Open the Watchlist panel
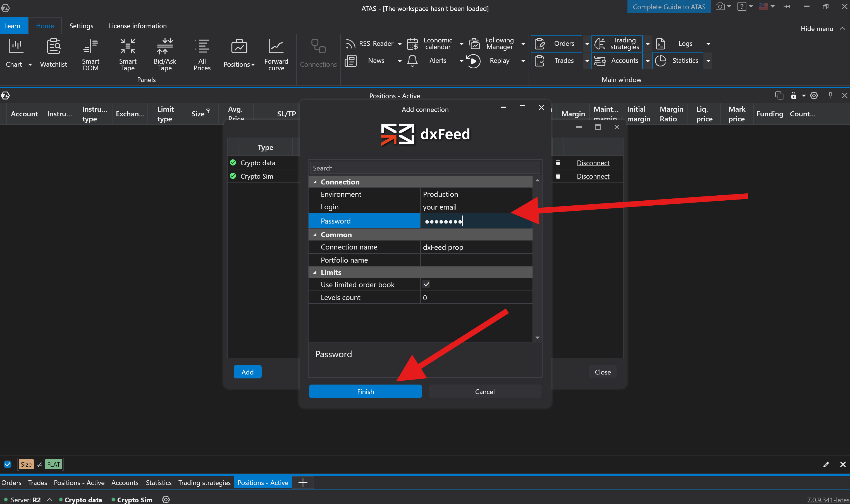 (x=53, y=54)
